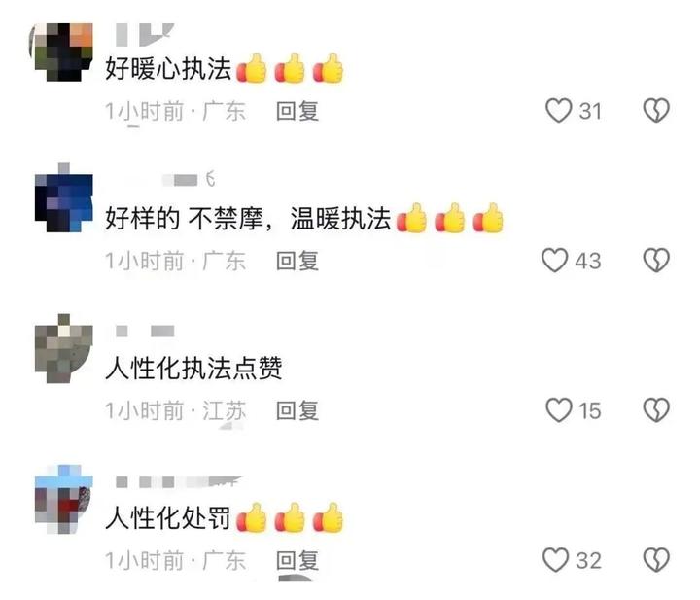The width and height of the screenshot is (700, 600).
Task: Open gray avatar of third commenter
Action: tap(64, 348)
